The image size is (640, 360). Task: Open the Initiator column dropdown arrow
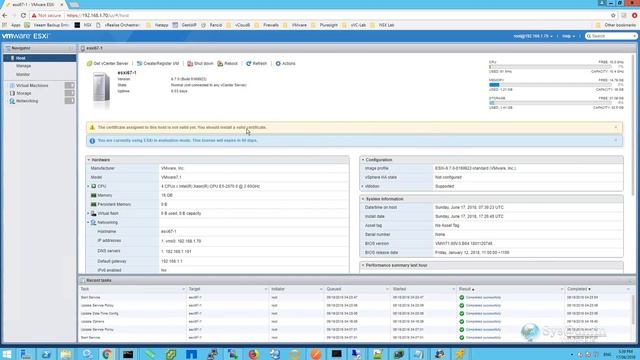tap(321, 289)
